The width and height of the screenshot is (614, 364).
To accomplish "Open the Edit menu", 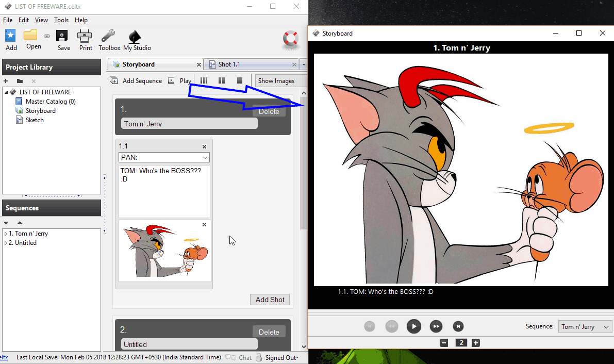I will click(x=24, y=20).
